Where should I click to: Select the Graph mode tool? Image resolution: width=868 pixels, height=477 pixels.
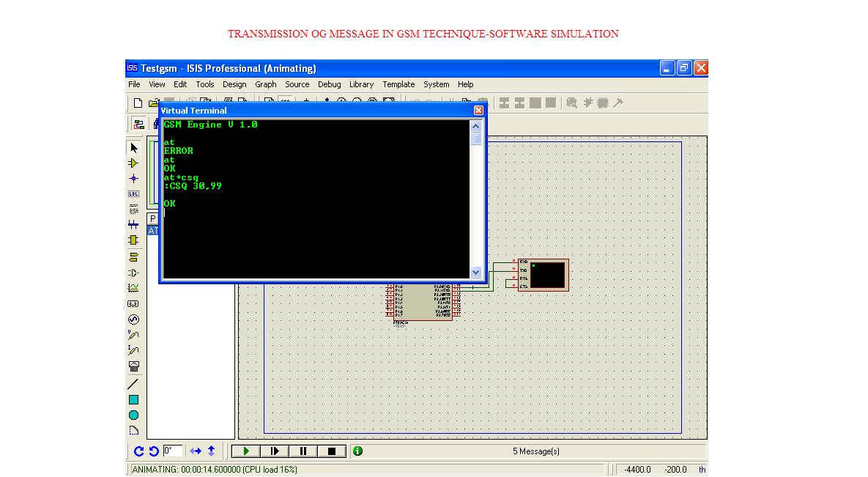pyautogui.click(x=133, y=288)
